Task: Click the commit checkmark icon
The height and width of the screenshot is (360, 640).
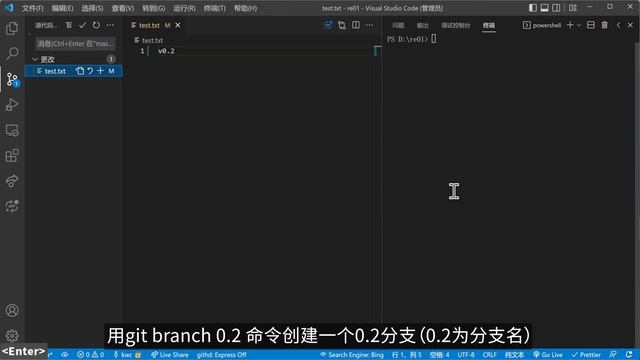Action: click(82, 25)
